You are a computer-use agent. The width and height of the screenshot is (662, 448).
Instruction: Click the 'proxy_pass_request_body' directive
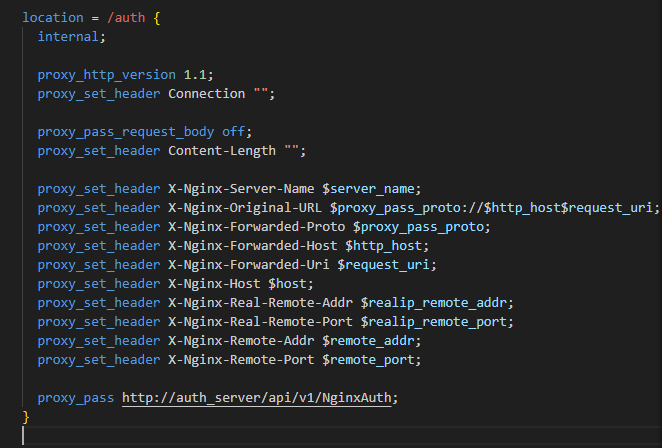[x=126, y=132]
